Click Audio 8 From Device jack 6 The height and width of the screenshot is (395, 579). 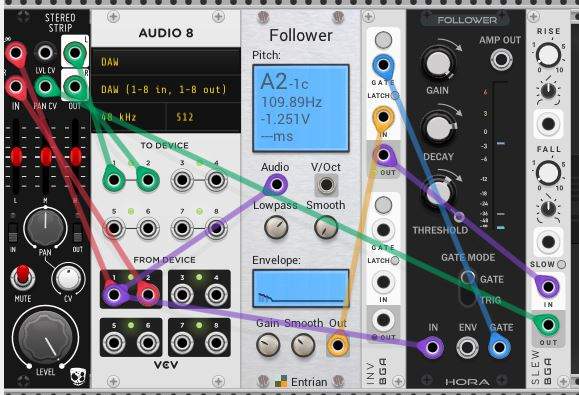(148, 343)
